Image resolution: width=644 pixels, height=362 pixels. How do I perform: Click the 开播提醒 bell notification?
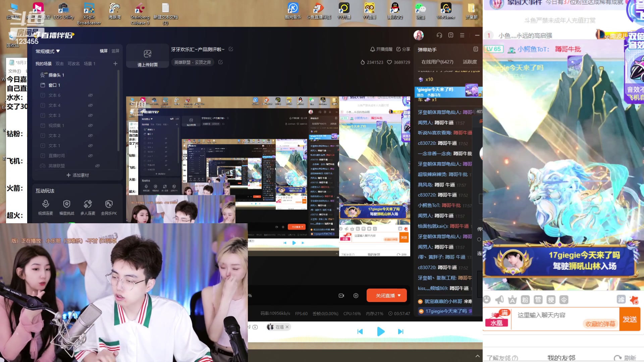[x=381, y=49]
